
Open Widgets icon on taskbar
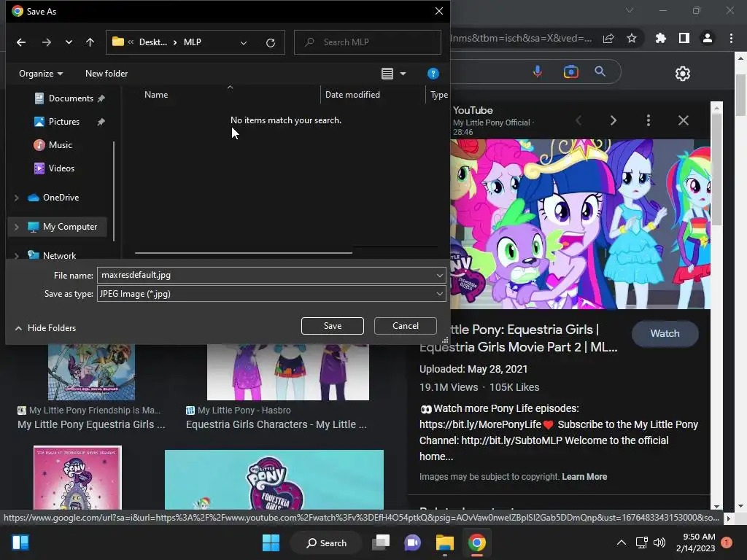(x=20, y=542)
